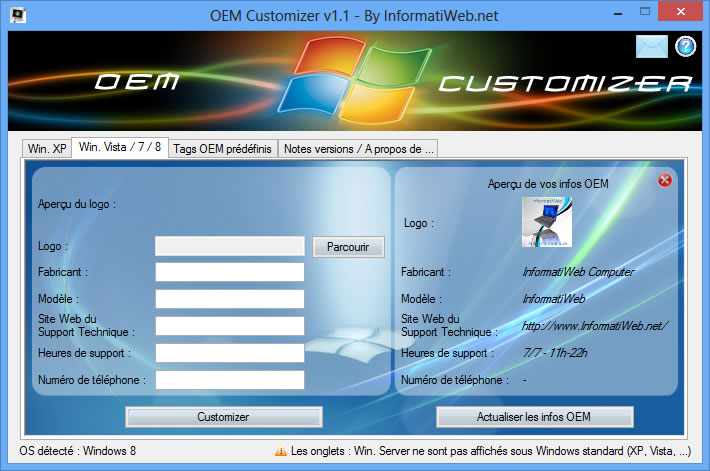Click the Aperçu de vos infos OEM heading
Image resolution: width=710 pixels, height=471 pixels.
coord(548,184)
